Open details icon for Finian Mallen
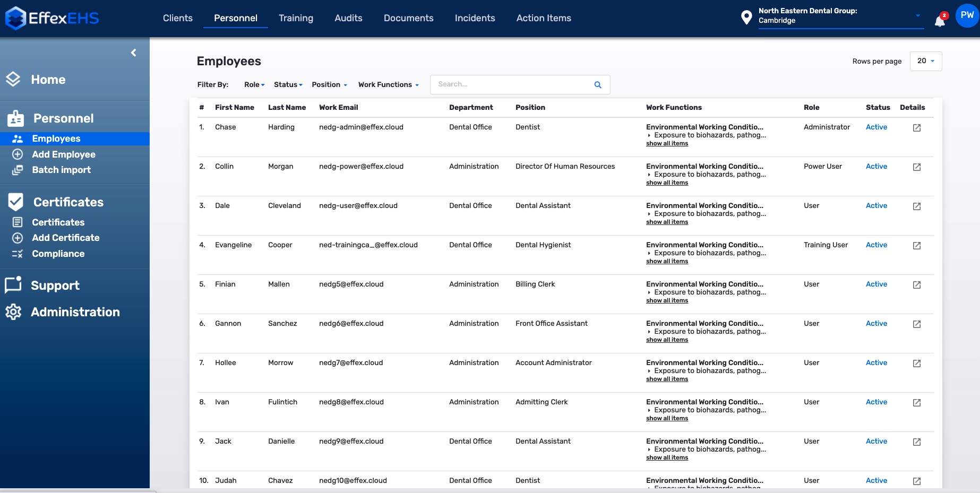The width and height of the screenshot is (980, 493). (916, 285)
